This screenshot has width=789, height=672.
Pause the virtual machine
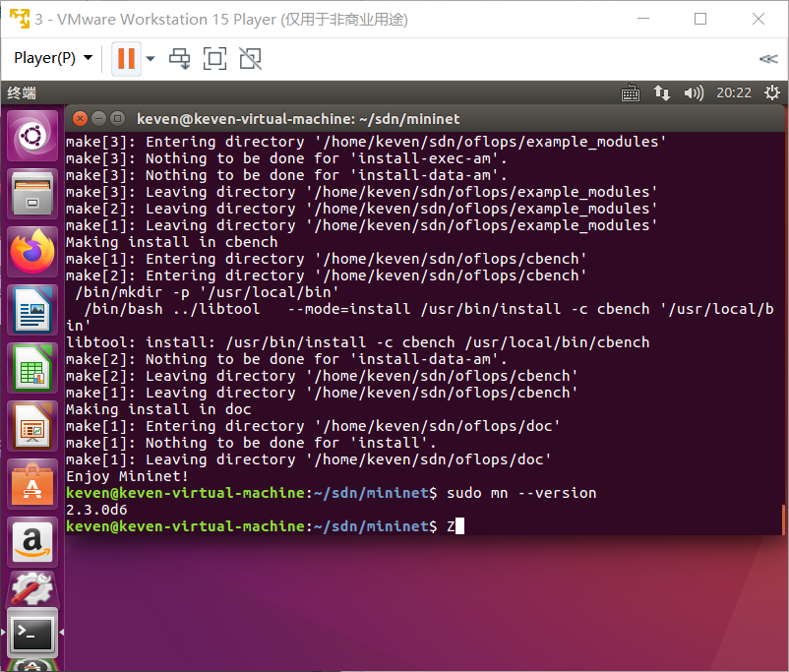point(126,58)
